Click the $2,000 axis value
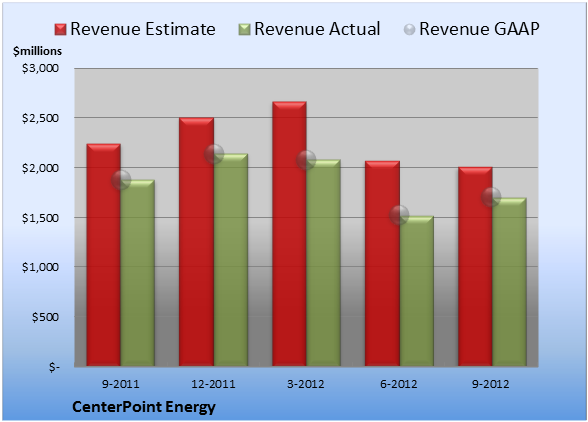 (40, 168)
